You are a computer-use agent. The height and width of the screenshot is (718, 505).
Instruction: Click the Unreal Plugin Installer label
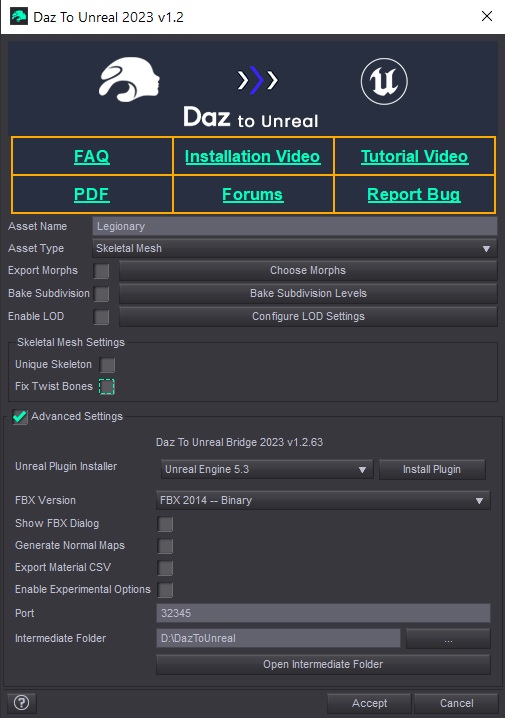[x=66, y=466]
